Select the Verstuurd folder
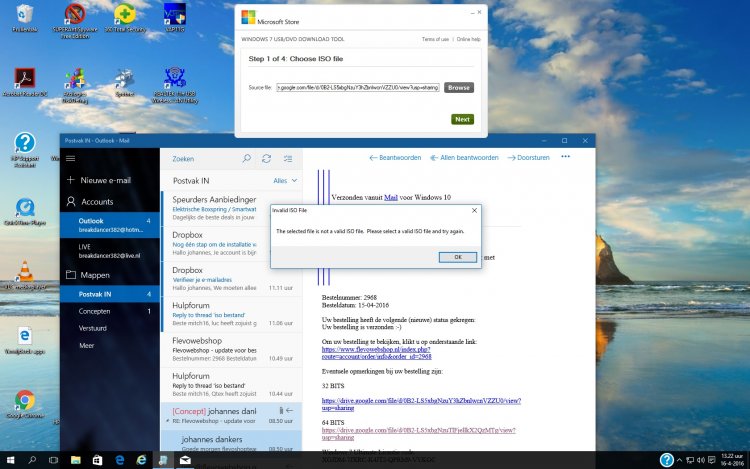 click(93, 328)
